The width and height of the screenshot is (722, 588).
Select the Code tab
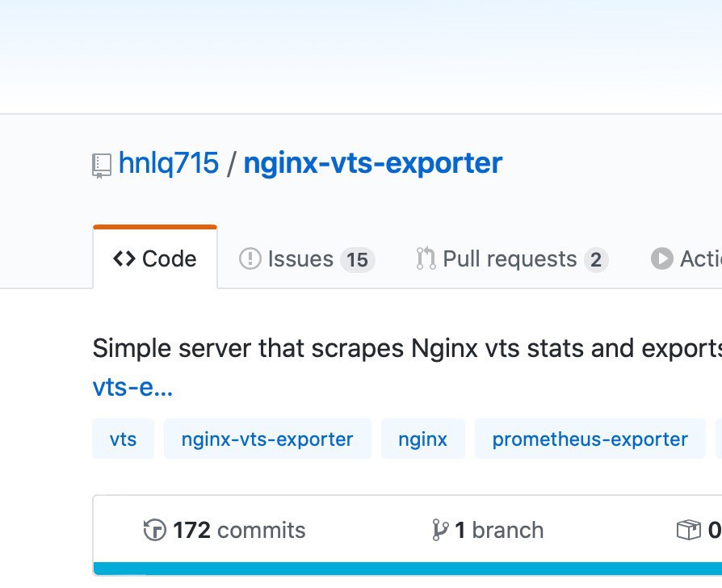point(155,258)
